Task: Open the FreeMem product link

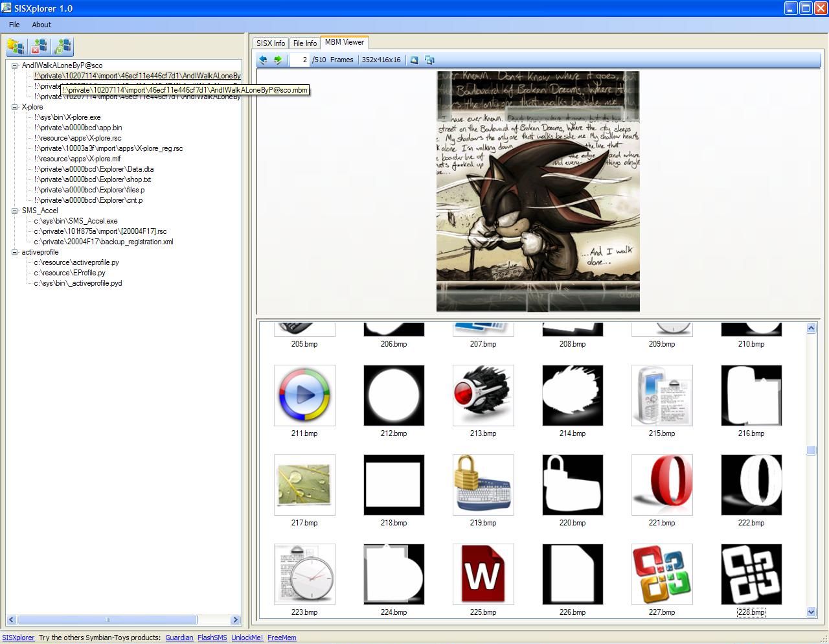Action: pos(282,638)
